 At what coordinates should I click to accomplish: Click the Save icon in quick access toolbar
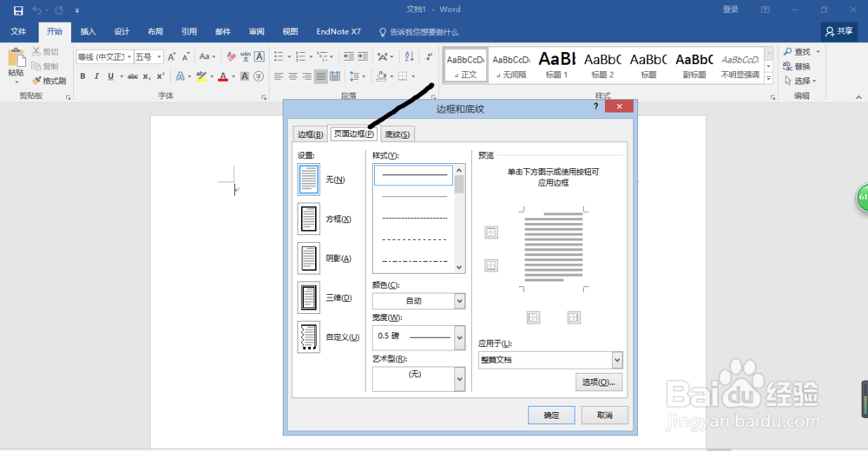click(x=18, y=10)
